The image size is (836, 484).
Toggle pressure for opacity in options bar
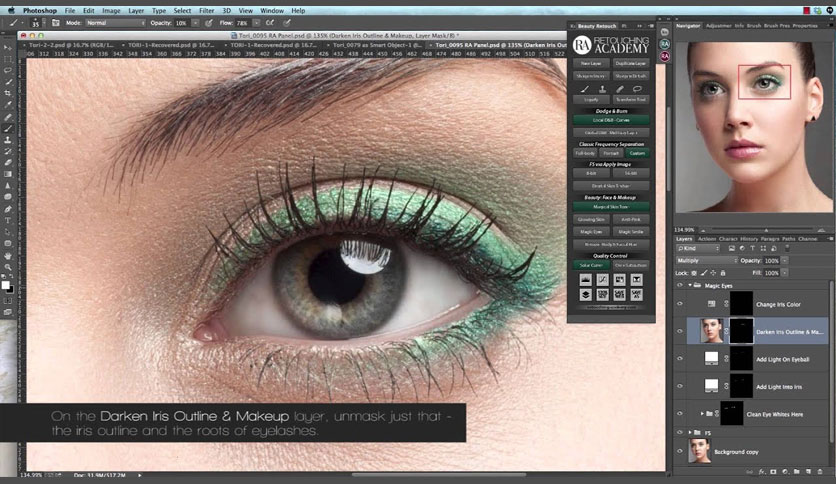209,23
